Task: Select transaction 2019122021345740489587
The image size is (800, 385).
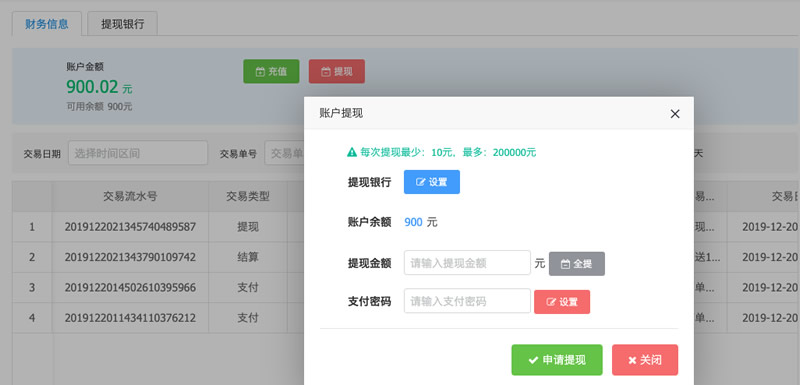Action: 130,227
